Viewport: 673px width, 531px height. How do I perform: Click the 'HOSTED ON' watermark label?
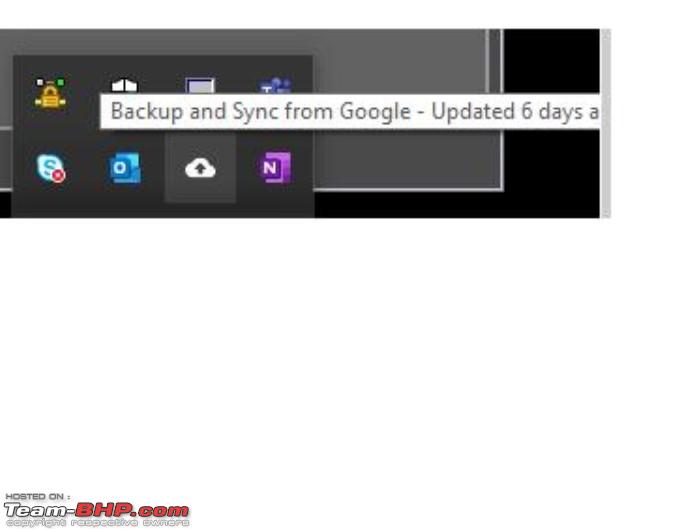coord(37,496)
